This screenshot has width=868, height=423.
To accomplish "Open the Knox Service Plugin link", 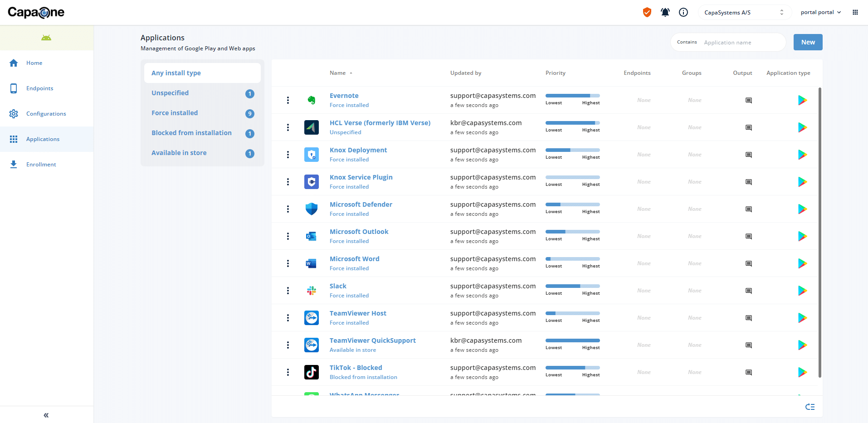I will tap(361, 177).
